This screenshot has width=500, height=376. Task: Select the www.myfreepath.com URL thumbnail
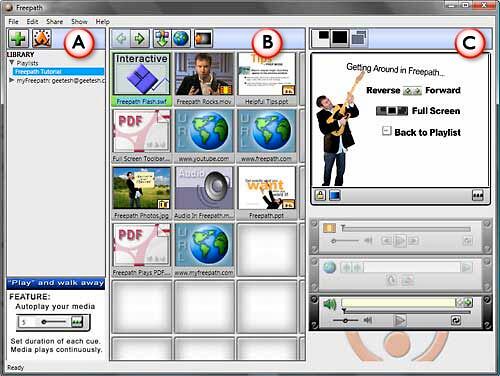click(x=204, y=250)
